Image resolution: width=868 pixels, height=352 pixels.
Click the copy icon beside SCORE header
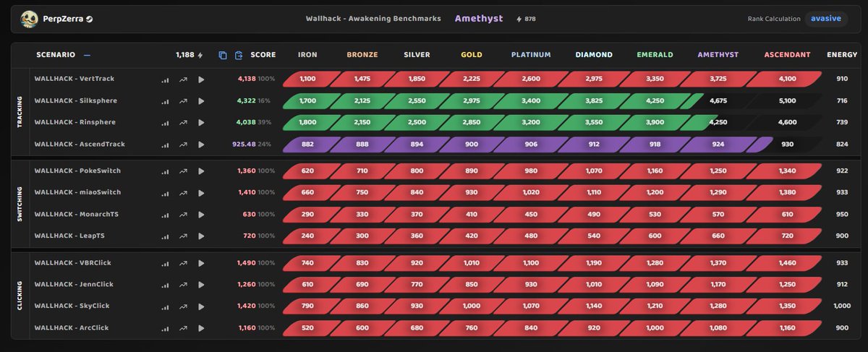223,55
